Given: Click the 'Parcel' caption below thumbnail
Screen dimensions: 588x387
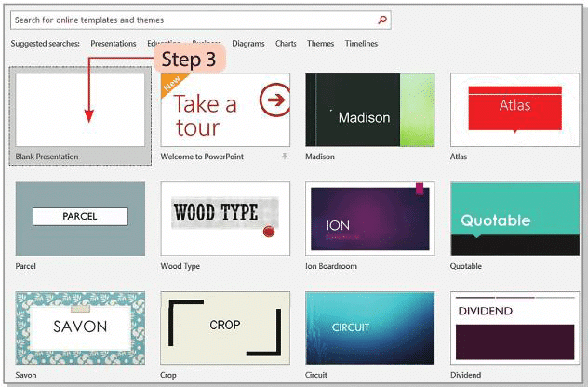Looking at the screenshot, I should 25,266.
